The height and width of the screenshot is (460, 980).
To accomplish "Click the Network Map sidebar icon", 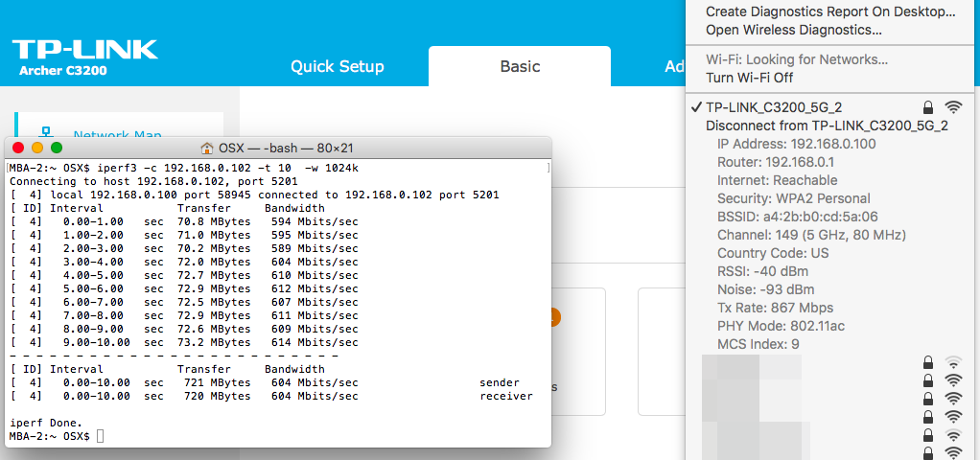I will (x=45, y=131).
